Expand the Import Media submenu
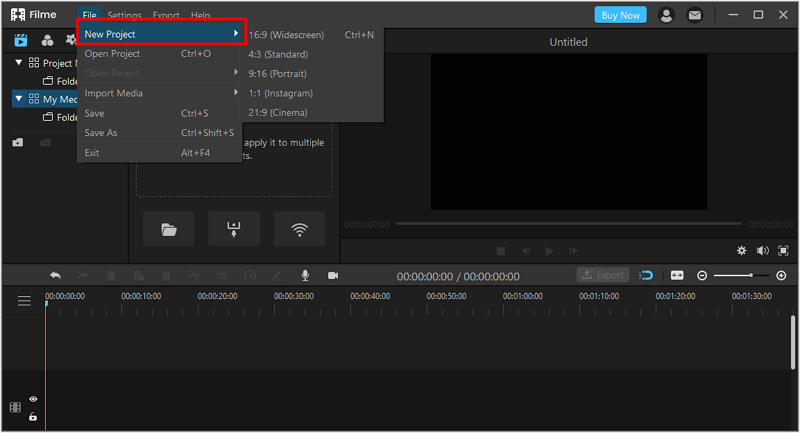 159,93
